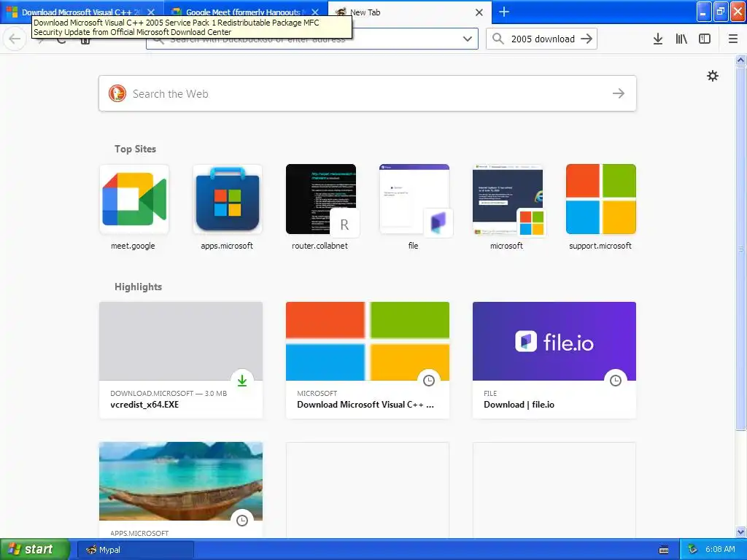Click the 6:08 AM clock
Image resolution: width=747 pixels, height=560 pixels.
coord(720,550)
